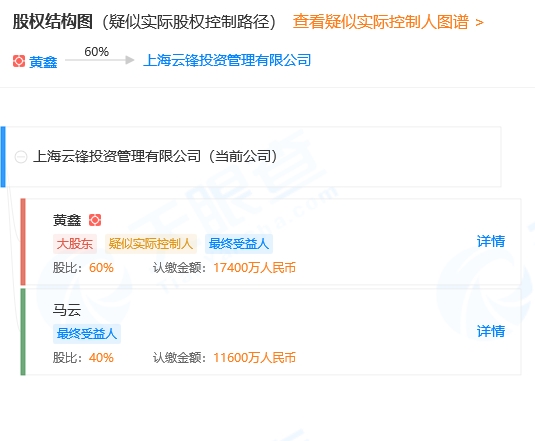
Task: Open 详情 for shareholder 黄鑫
Action: coord(491,241)
